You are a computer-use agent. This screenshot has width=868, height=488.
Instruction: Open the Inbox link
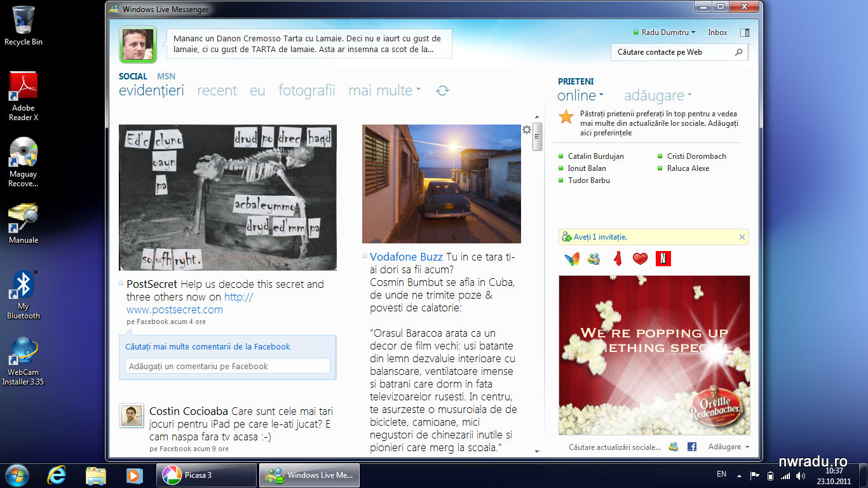pos(717,32)
